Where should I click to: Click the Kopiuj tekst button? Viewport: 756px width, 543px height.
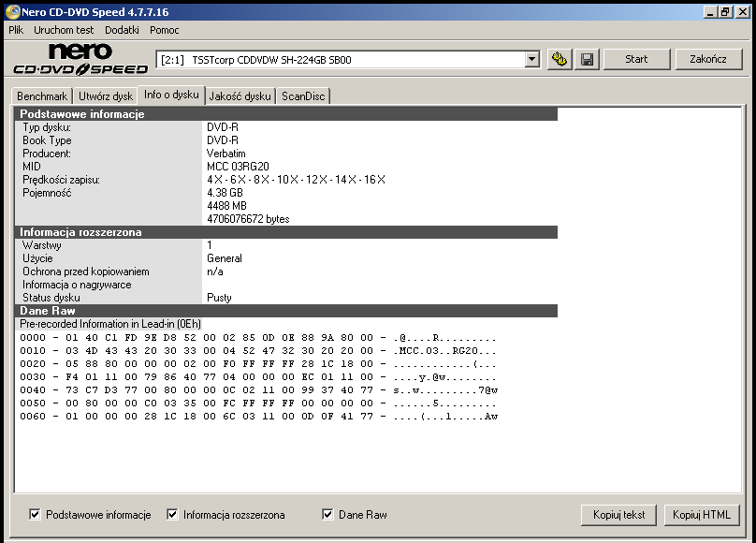click(619, 515)
